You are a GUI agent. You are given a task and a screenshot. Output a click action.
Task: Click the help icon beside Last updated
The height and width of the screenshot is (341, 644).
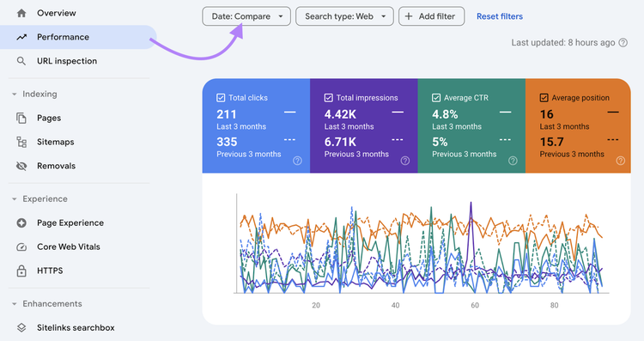pyautogui.click(x=623, y=43)
